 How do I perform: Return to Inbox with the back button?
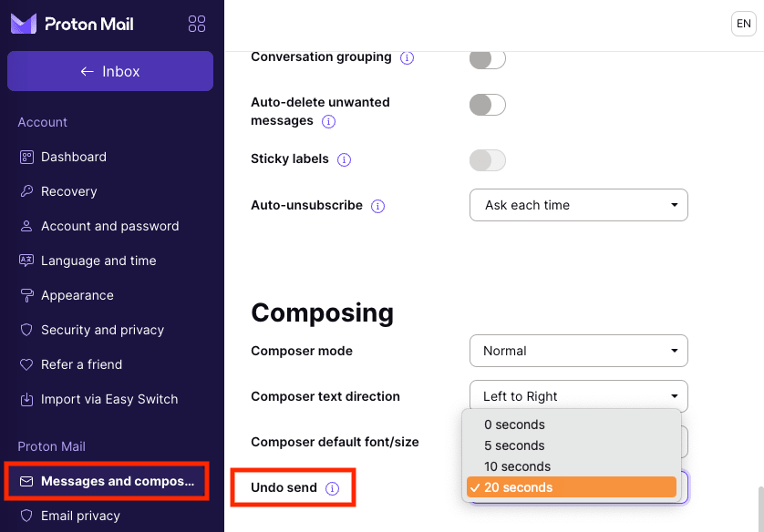coord(109,70)
